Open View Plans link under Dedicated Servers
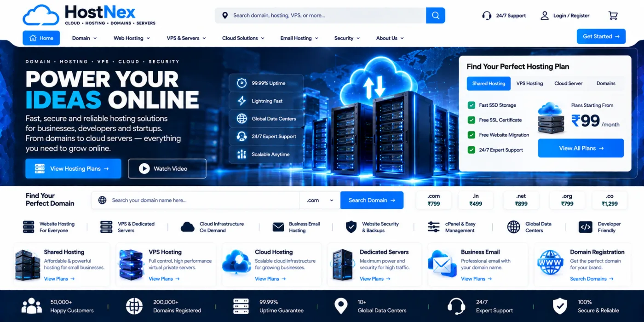The image size is (644, 322). 375,279
